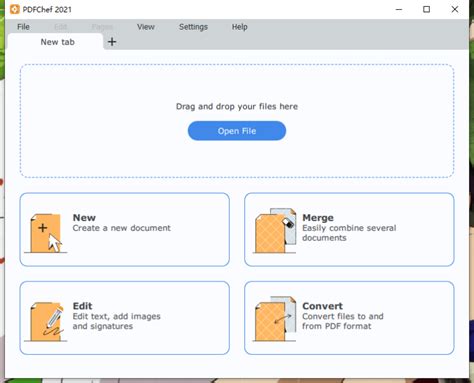Click the New card title
474x383 pixels.
[x=84, y=218]
